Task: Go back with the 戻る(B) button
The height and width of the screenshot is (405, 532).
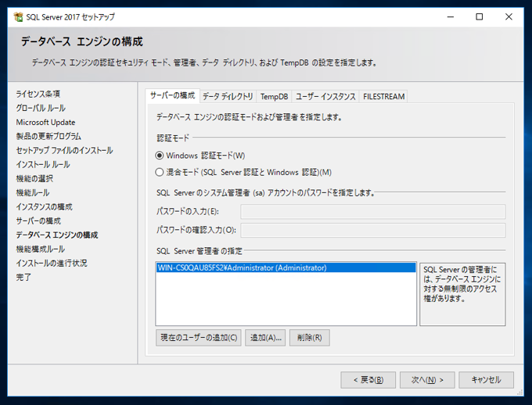Action: click(x=368, y=380)
